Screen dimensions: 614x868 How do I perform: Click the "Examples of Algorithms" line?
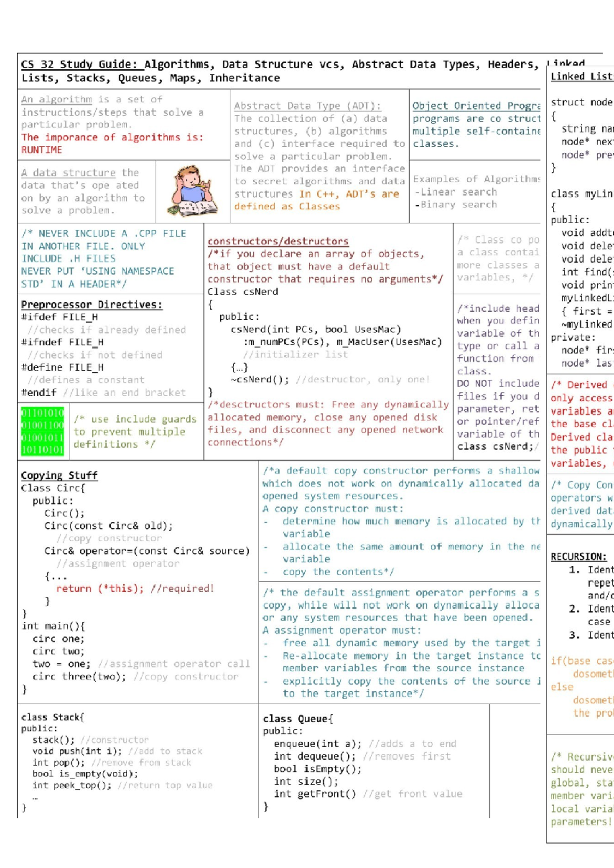tap(477, 179)
